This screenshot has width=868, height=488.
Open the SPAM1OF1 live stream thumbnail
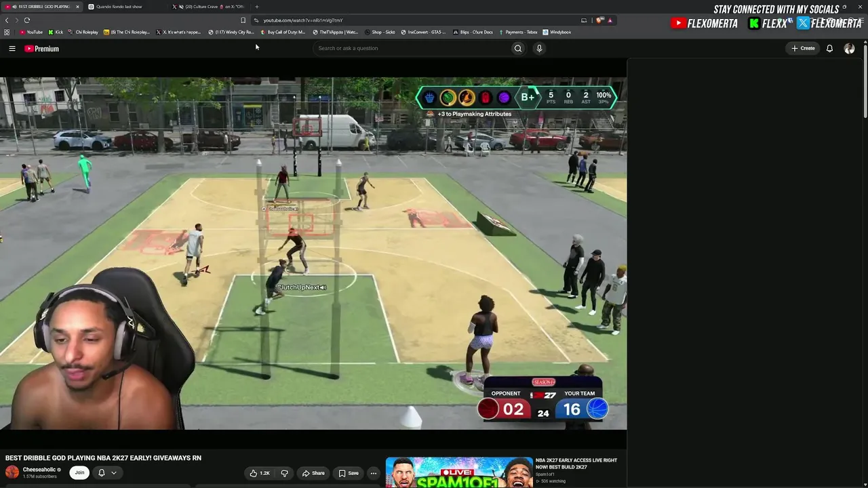point(459,473)
